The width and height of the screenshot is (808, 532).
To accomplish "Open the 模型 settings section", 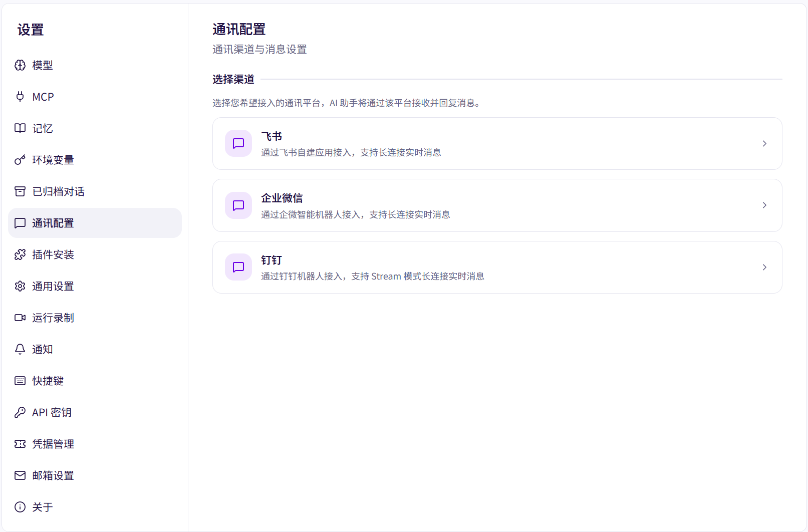I will [x=95, y=65].
